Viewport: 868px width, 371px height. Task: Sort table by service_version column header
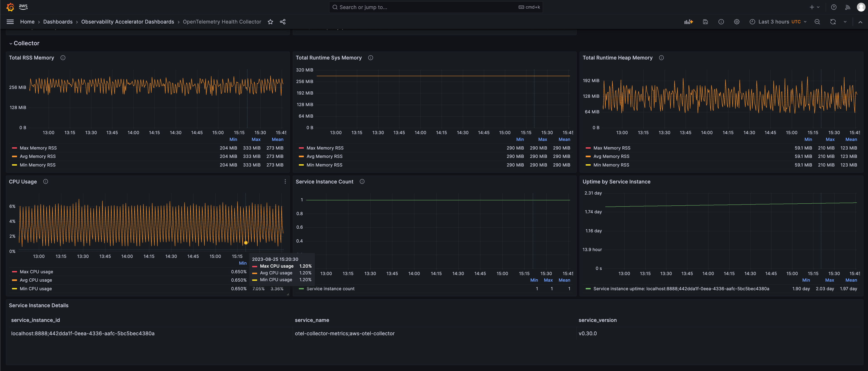598,320
